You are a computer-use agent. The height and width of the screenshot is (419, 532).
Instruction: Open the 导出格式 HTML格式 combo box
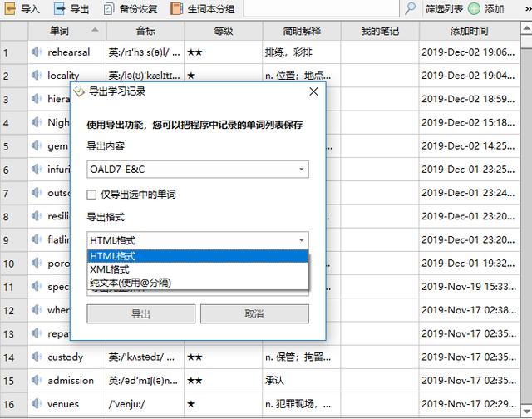point(198,240)
